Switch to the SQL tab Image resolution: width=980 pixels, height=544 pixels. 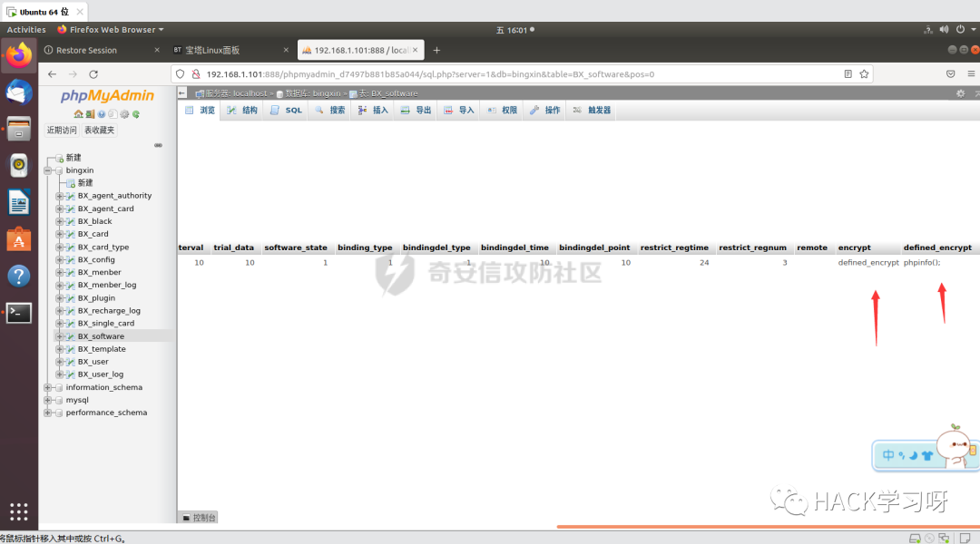pyautogui.click(x=287, y=110)
